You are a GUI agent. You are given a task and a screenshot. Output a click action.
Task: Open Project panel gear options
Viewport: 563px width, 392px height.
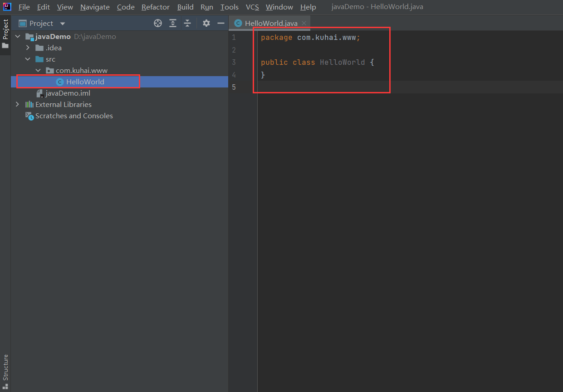(x=206, y=23)
